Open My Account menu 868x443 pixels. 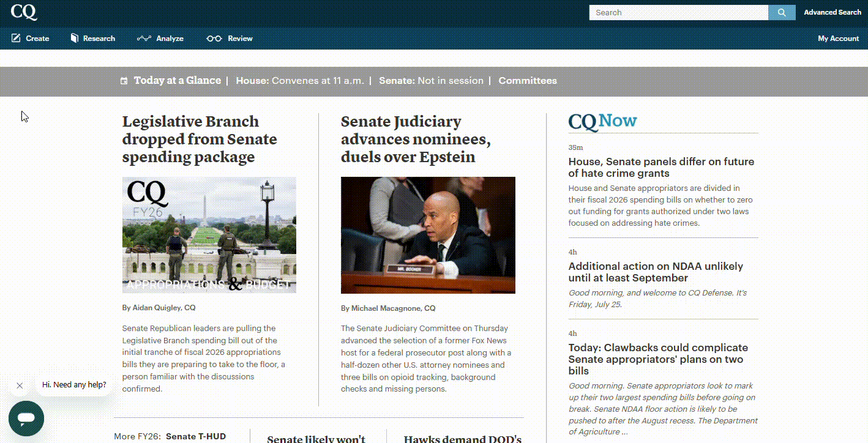pos(839,38)
